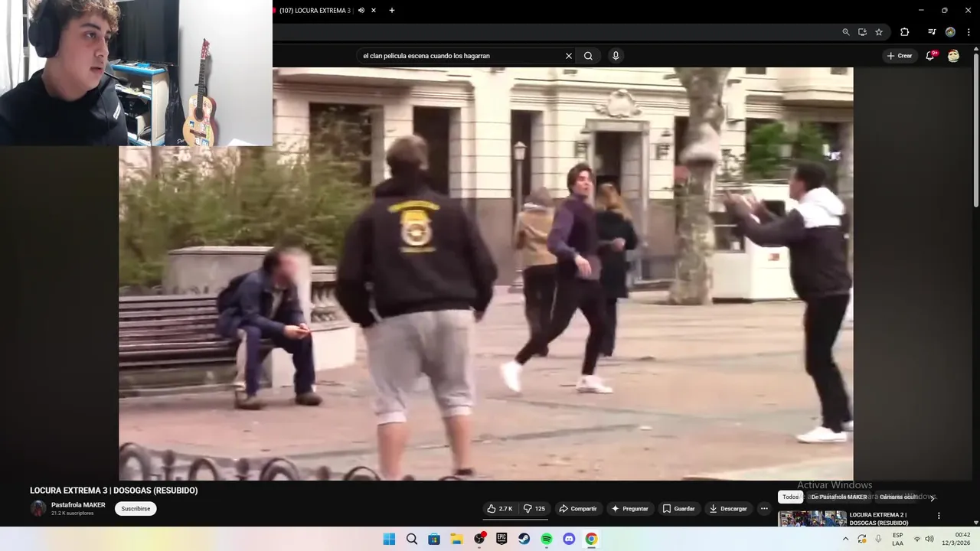Screen dimensions: 980x551
Task: Click the Compartir button
Action: [x=578, y=509]
